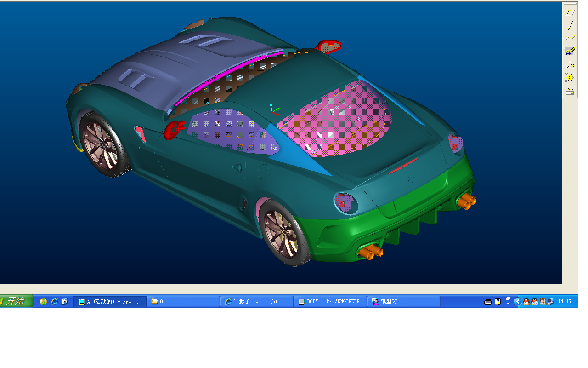Switch to A (活动的) Pro/ENGINEER taskbar button
Screen dimensions: 588x368
(x=109, y=302)
